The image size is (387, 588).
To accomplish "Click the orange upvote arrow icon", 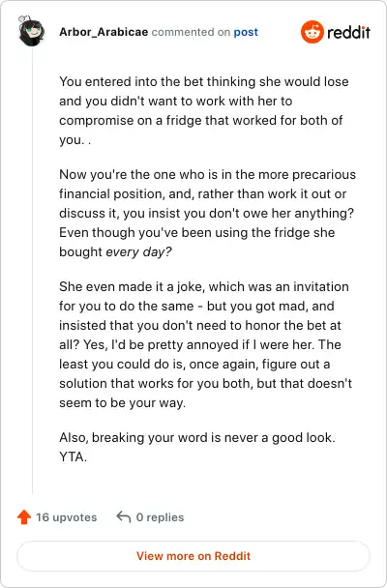I will tap(24, 516).
